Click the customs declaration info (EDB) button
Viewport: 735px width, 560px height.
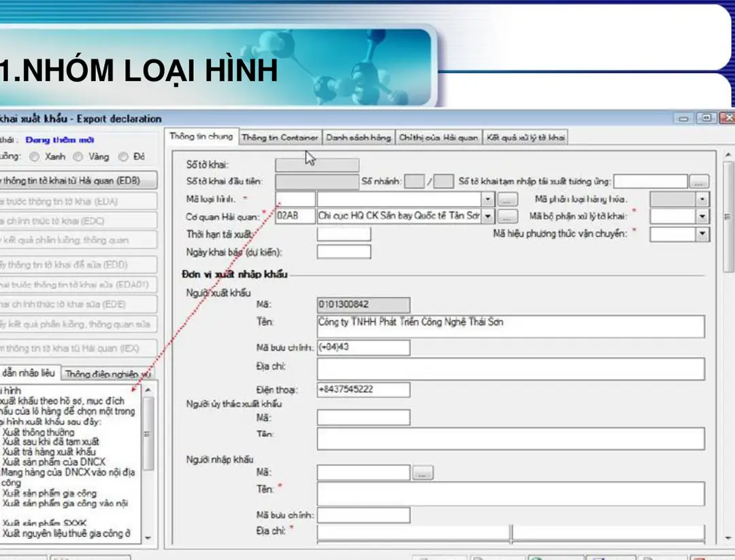78,180
